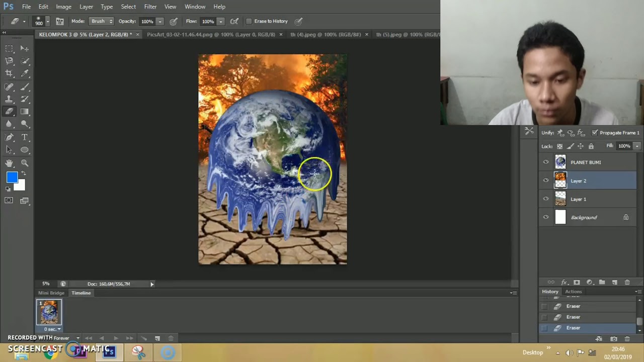Change screen mode icon
The height and width of the screenshot is (362, 644).
24,201
